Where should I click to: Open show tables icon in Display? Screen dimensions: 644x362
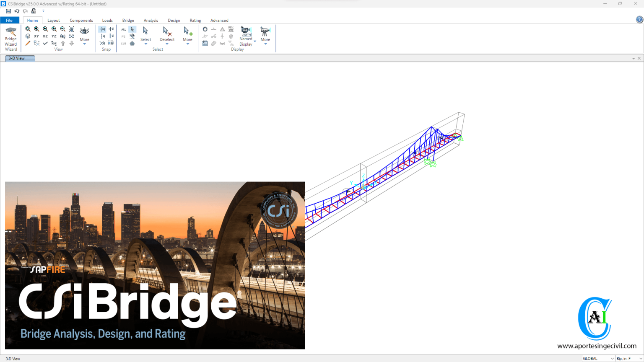click(205, 43)
